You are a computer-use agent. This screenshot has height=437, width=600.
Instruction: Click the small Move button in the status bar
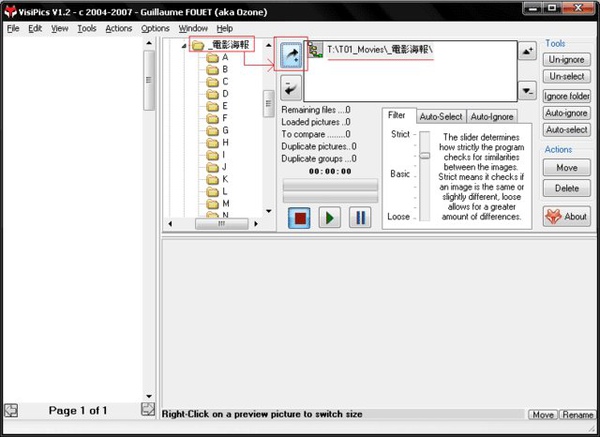[543, 414]
